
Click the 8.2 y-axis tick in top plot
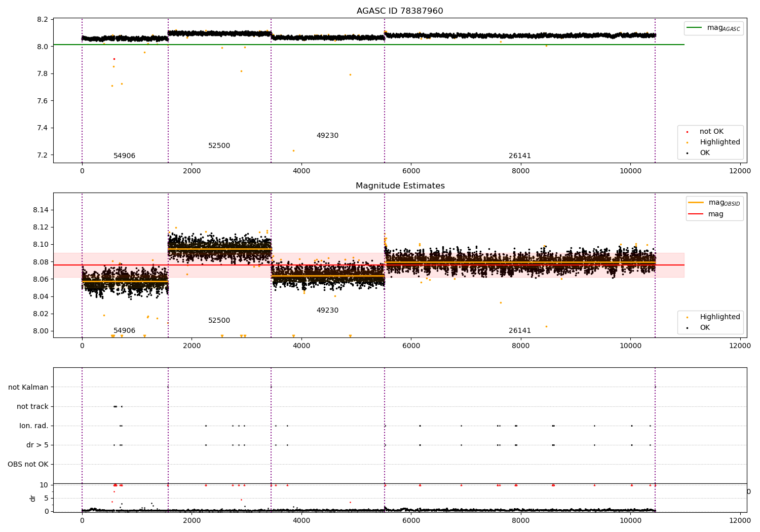(43, 20)
